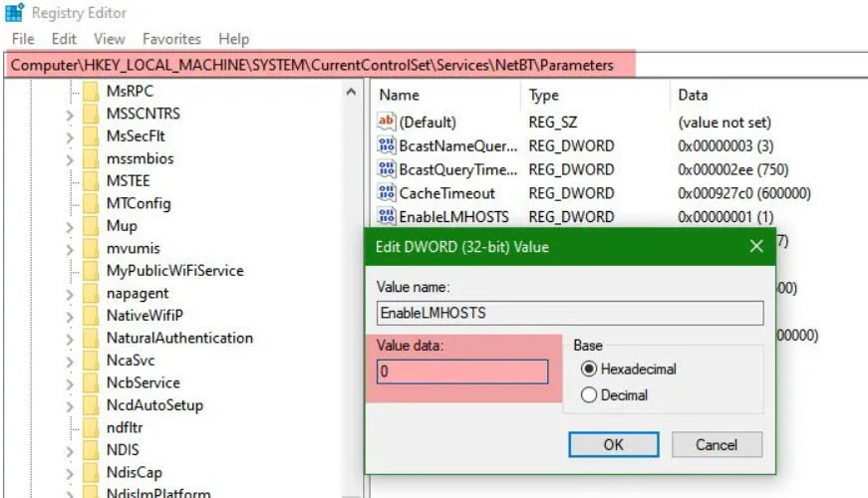Click the MSTEE folder icon
Screen dimensions: 868x498
click(91, 180)
